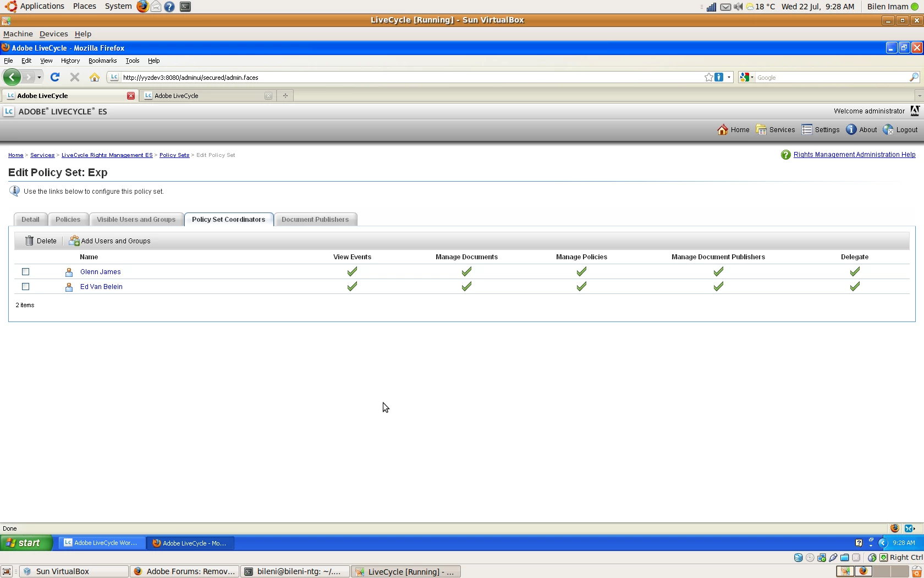
Task: Click the search magnifier icon
Action: point(914,77)
